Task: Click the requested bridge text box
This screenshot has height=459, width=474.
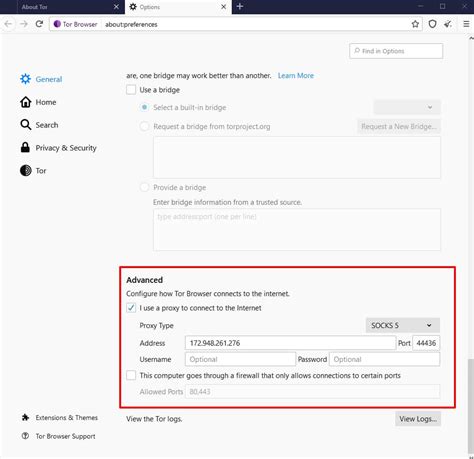Action: pos(297,157)
